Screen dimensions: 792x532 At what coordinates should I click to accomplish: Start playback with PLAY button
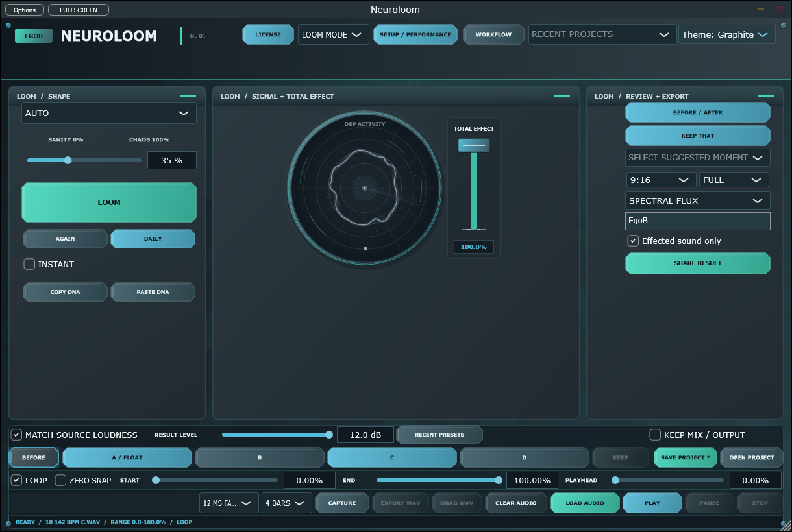[x=652, y=503]
